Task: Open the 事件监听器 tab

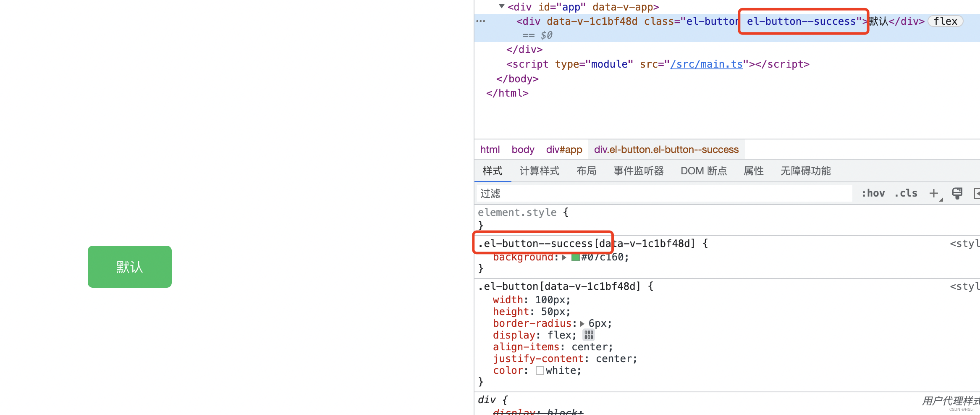Action: tap(638, 171)
